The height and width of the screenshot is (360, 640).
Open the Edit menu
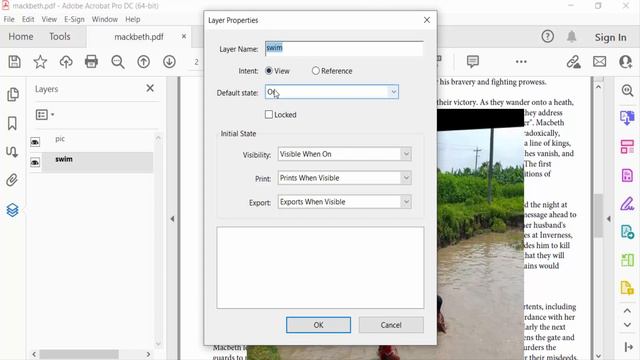28,19
